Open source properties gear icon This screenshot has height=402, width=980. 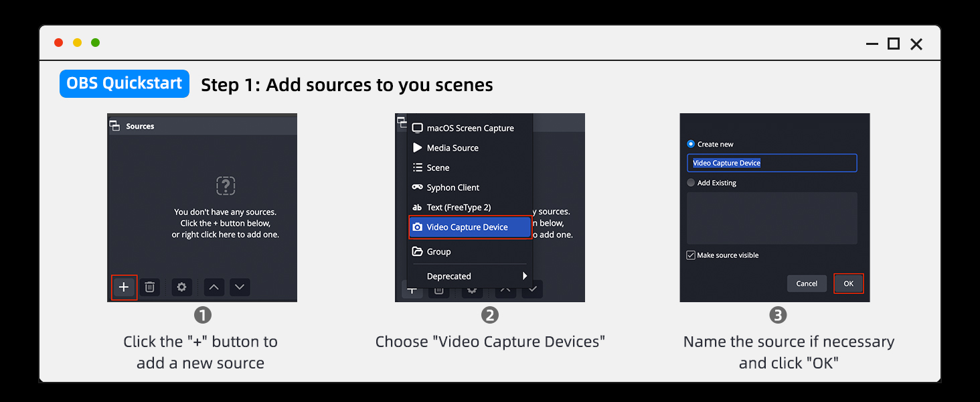pyautogui.click(x=181, y=287)
